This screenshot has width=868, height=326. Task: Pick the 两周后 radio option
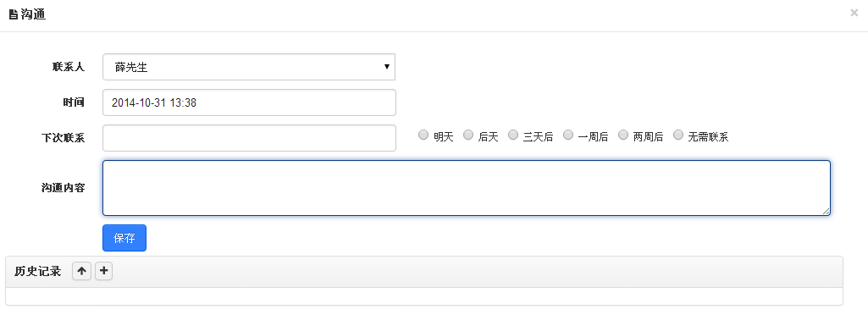[x=623, y=135]
